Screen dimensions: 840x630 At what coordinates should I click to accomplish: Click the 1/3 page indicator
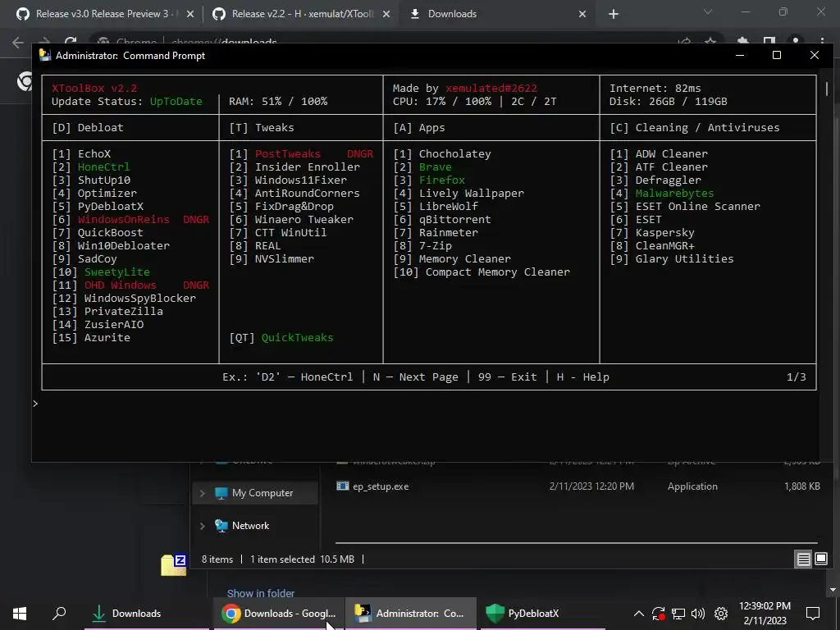coord(796,377)
